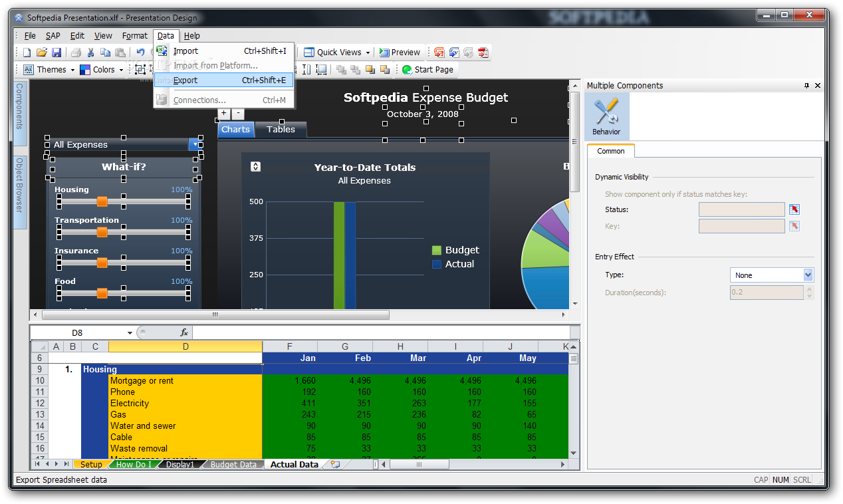Image resolution: width=843 pixels, height=504 pixels.
Task: Select the Mortgage or rent cell
Action: [x=185, y=381]
